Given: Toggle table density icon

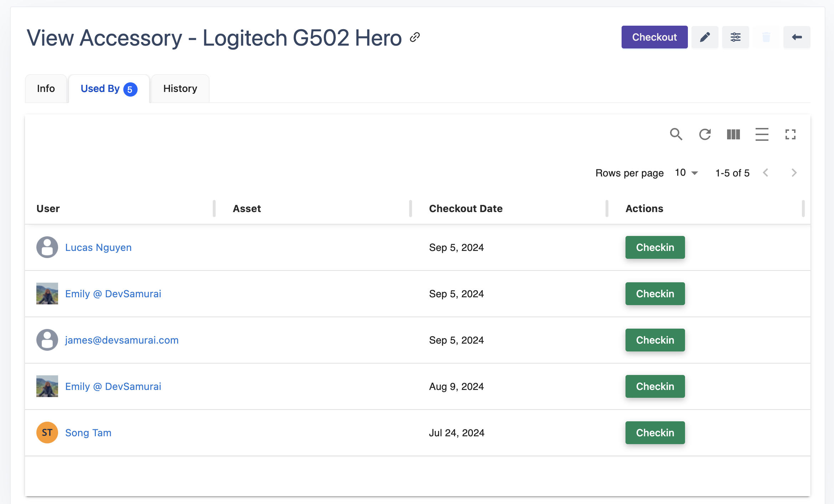Looking at the screenshot, I should click(x=762, y=134).
